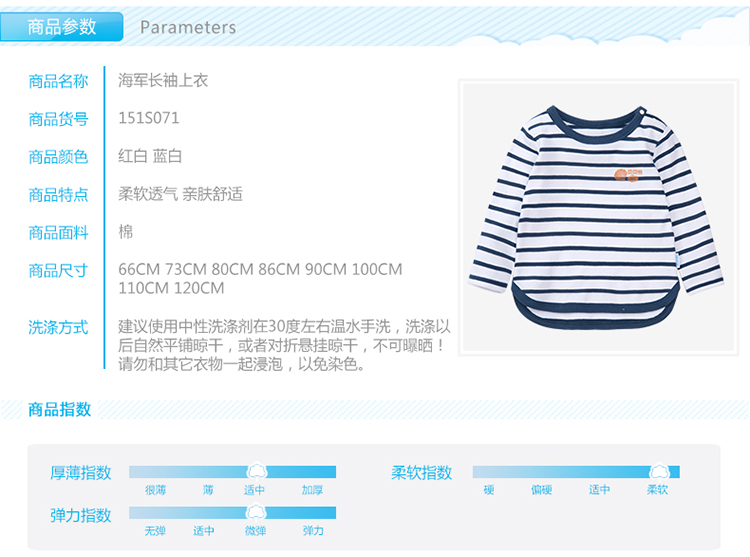Select 偏硬 on the softness scale
Image resolution: width=750 pixels, height=557 pixels.
541,490
